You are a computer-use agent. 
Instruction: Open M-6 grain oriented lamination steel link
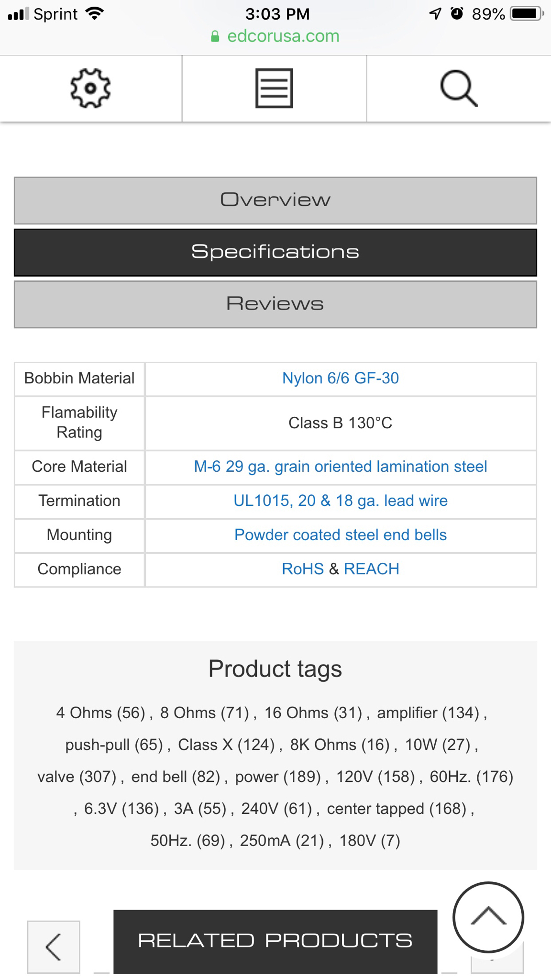pyautogui.click(x=341, y=467)
